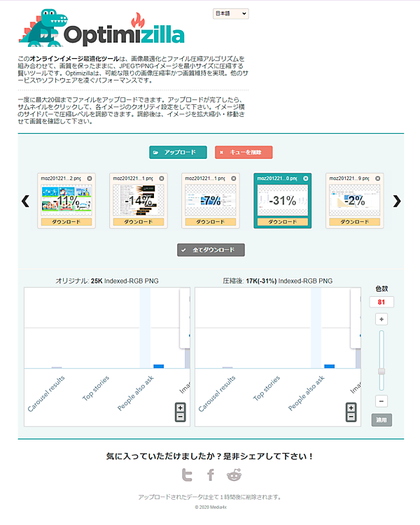Click filename moz201221...0.png label
This screenshot has height=525, width=420.
277,178
